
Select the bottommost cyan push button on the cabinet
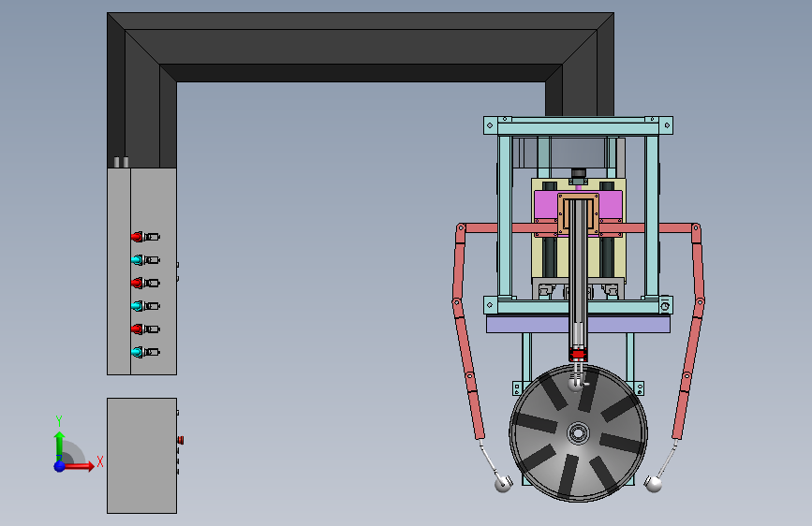[138, 353]
